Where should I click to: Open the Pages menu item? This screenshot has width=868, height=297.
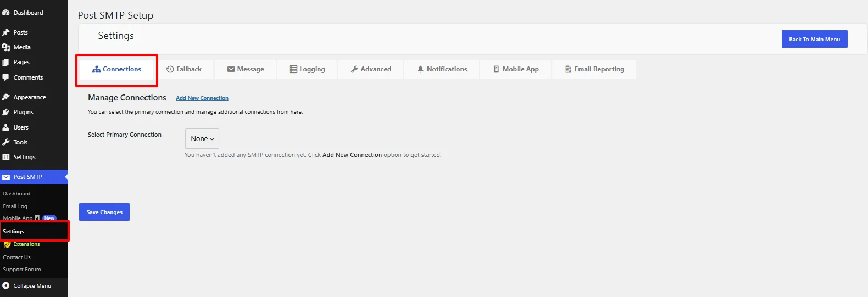click(x=34, y=62)
